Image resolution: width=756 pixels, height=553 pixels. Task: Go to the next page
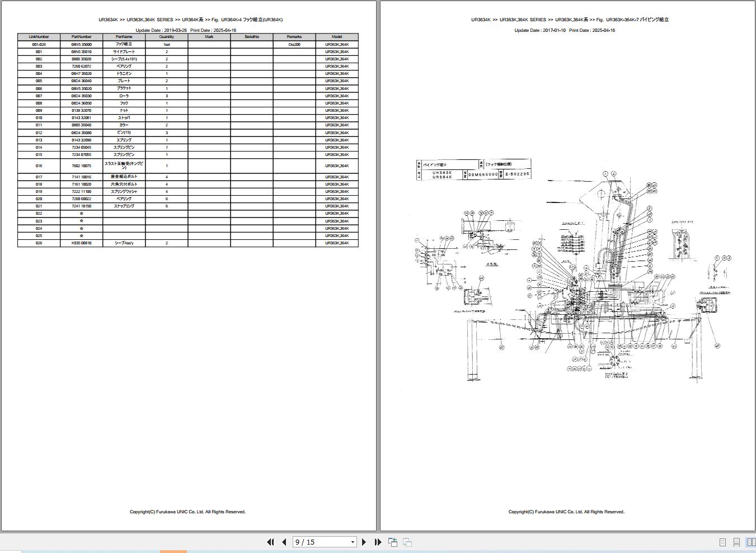tap(364, 542)
